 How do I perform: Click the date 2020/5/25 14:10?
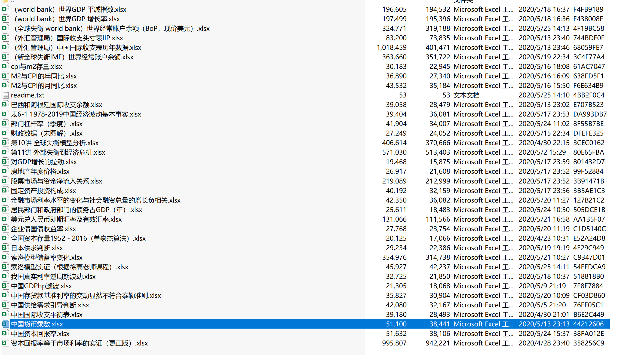tap(544, 95)
